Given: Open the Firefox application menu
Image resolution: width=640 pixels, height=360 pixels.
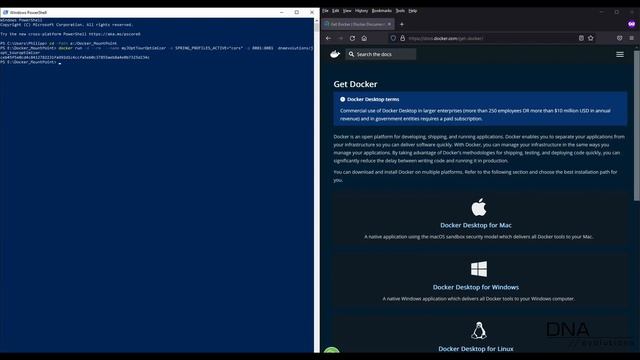Looking at the screenshot, I should coord(631,38).
